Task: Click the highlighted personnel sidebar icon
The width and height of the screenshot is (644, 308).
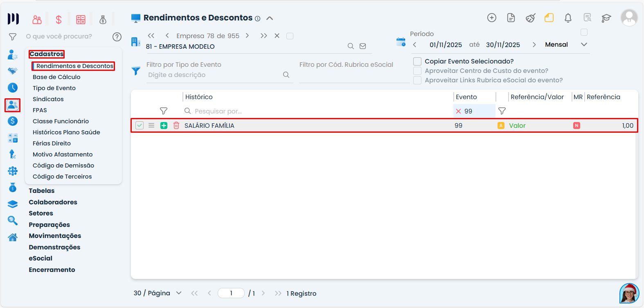Action: pyautogui.click(x=13, y=105)
